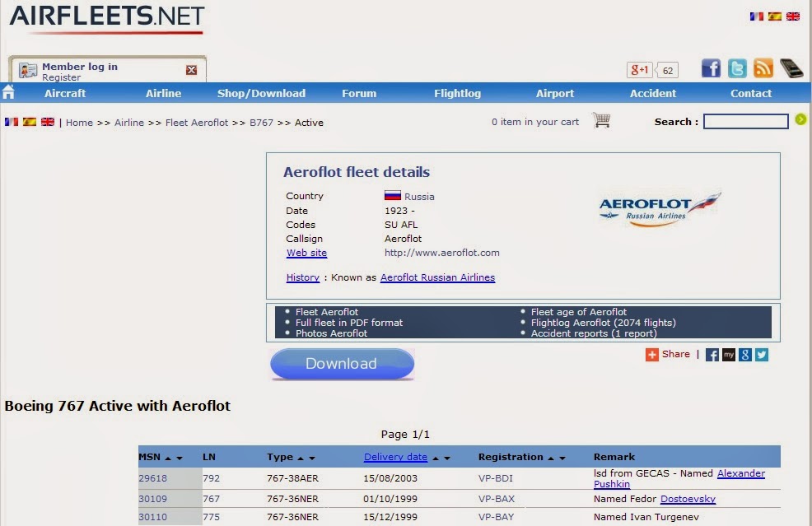
Task: Open the Fleet age of Aeroflot link
Action: pos(578,312)
